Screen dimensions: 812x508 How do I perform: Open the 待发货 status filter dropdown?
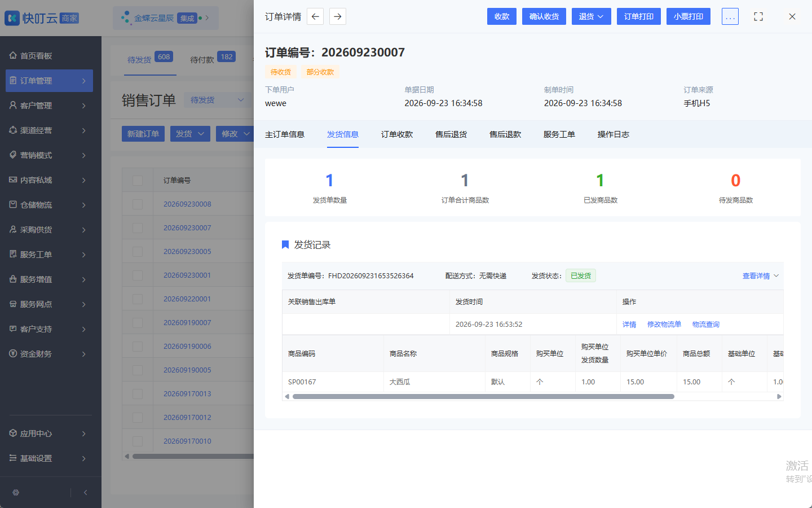click(x=217, y=100)
